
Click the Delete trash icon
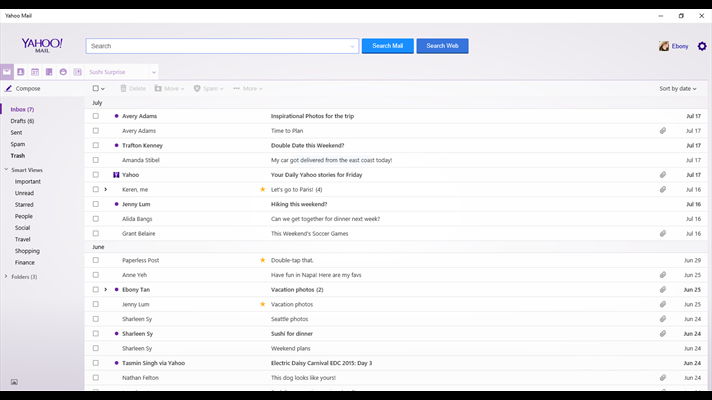123,89
